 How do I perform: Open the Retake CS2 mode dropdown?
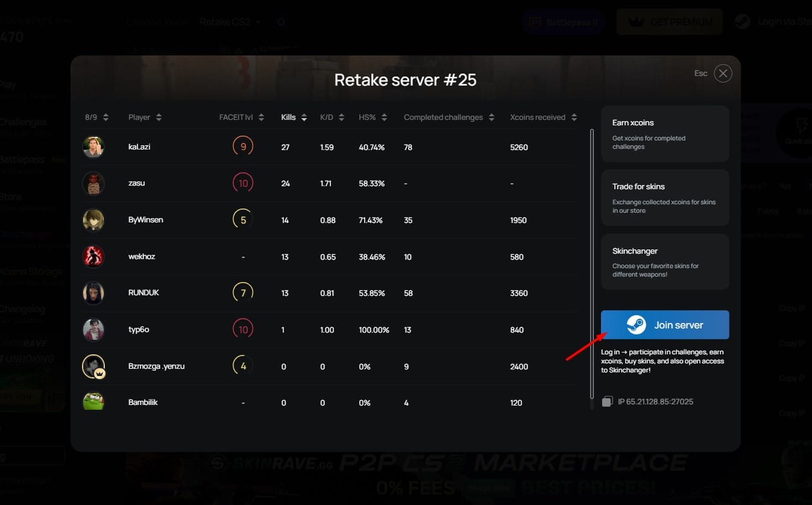[230, 22]
